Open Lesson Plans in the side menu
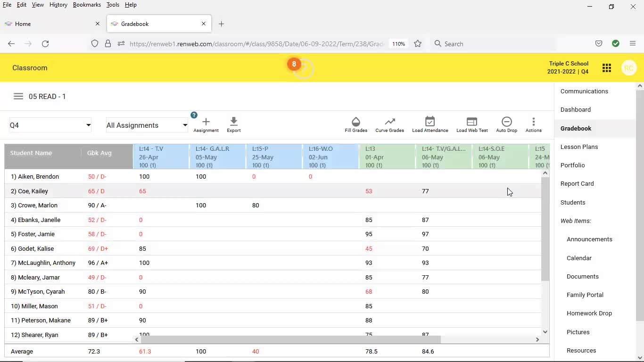 click(579, 147)
